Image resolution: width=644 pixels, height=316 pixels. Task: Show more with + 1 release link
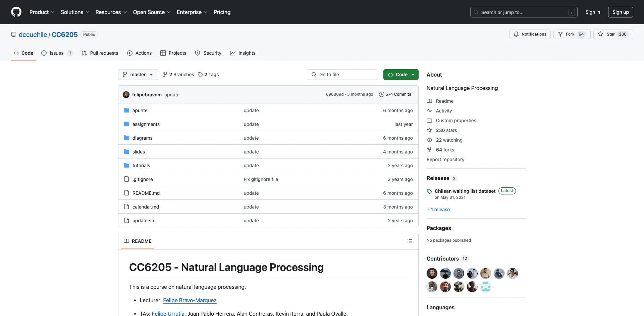pos(438,210)
